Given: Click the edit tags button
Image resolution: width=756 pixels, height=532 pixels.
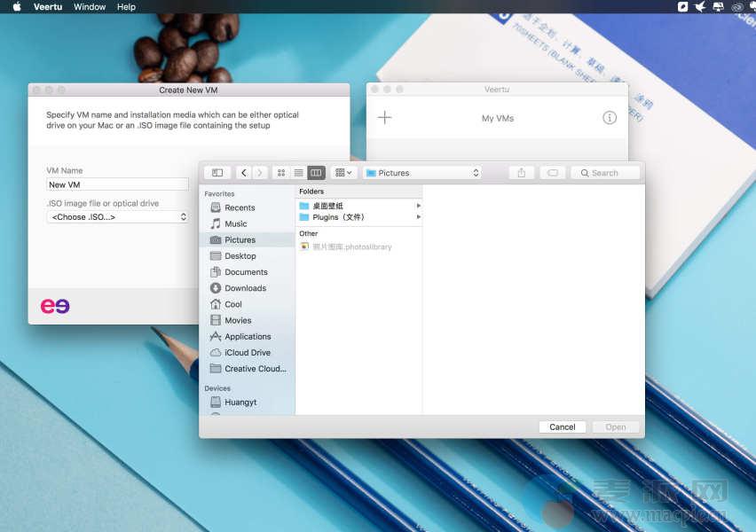Looking at the screenshot, I should click(552, 173).
